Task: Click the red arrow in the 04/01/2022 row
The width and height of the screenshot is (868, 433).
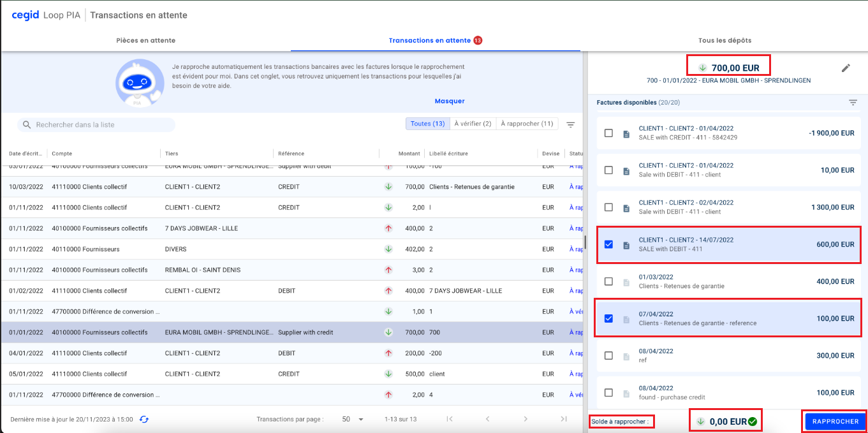Action: [x=388, y=353]
